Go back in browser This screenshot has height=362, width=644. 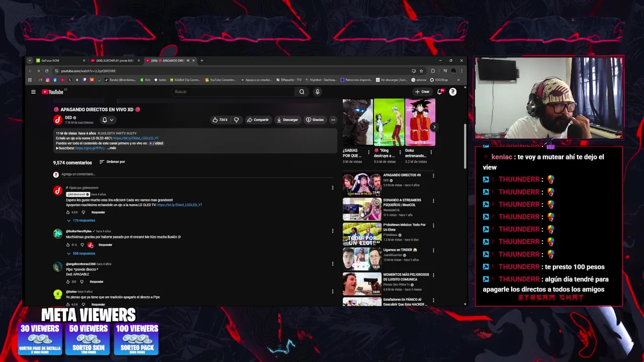(x=30, y=71)
